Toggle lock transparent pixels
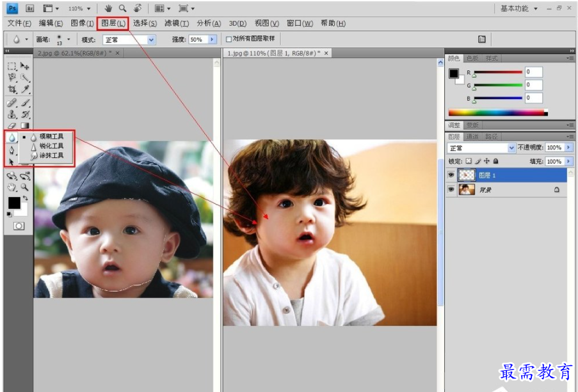Image resolution: width=578 pixels, height=392 pixels. (469, 161)
